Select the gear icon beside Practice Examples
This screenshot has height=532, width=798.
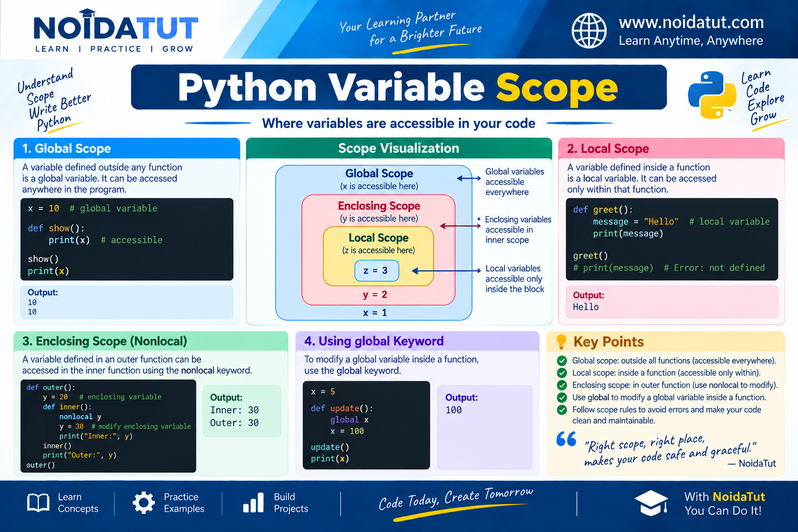click(x=144, y=503)
